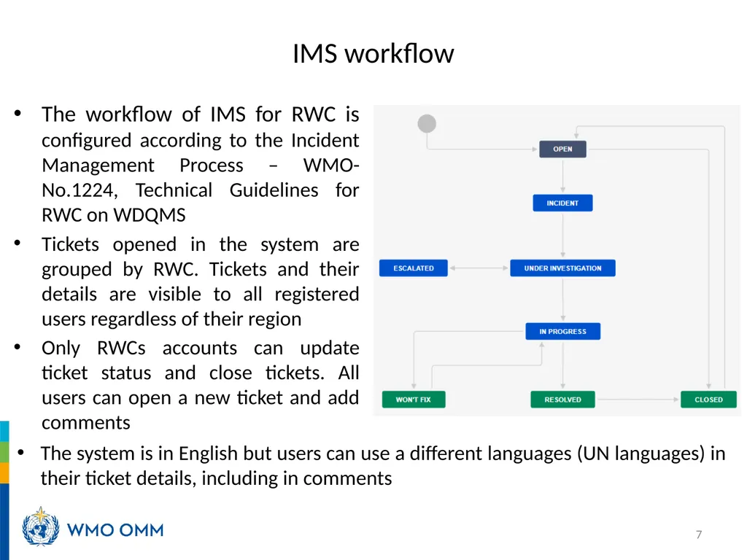Click the text 'users can open a new ticket and add'
The width and height of the screenshot is (747, 560).
tap(200, 397)
